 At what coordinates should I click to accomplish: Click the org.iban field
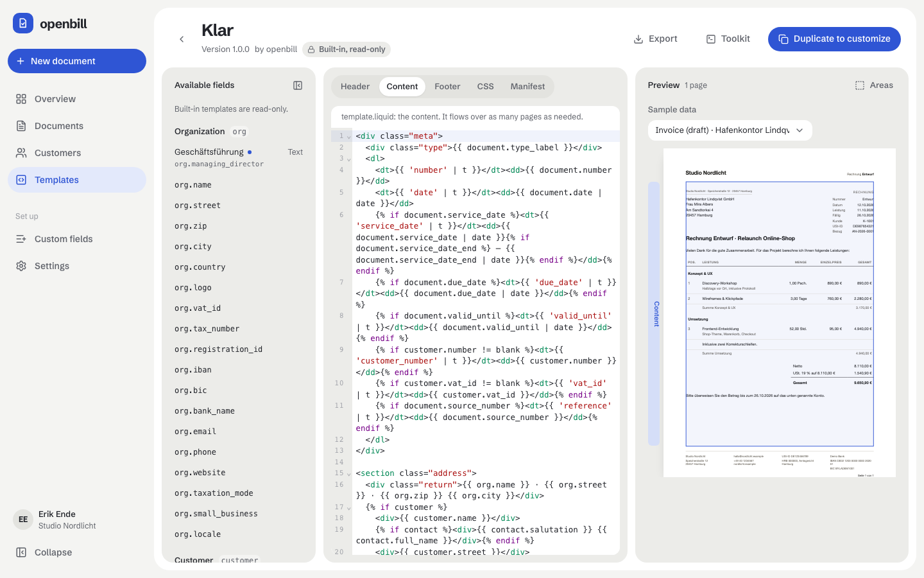coord(239,370)
